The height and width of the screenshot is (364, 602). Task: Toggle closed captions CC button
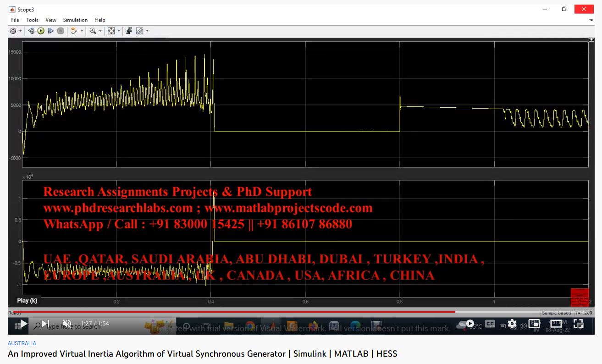point(490,324)
